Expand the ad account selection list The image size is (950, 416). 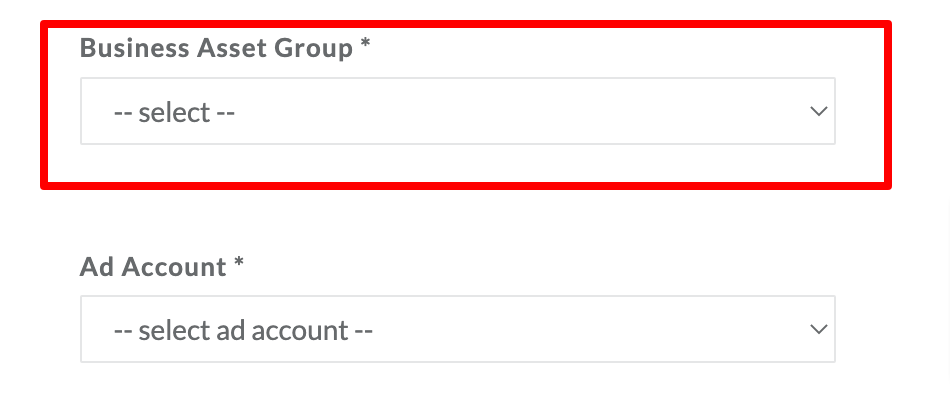pos(458,329)
